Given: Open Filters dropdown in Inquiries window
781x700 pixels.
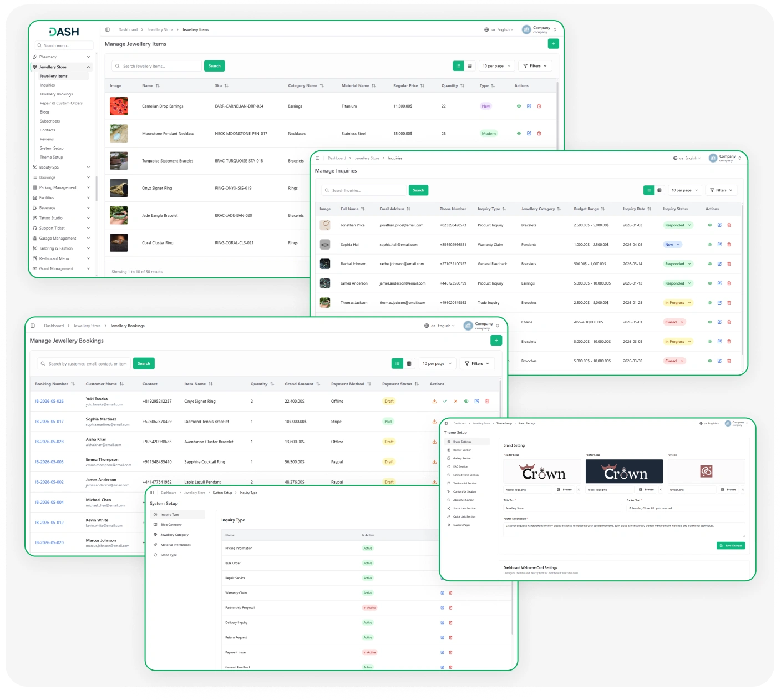Looking at the screenshot, I should [x=721, y=190].
